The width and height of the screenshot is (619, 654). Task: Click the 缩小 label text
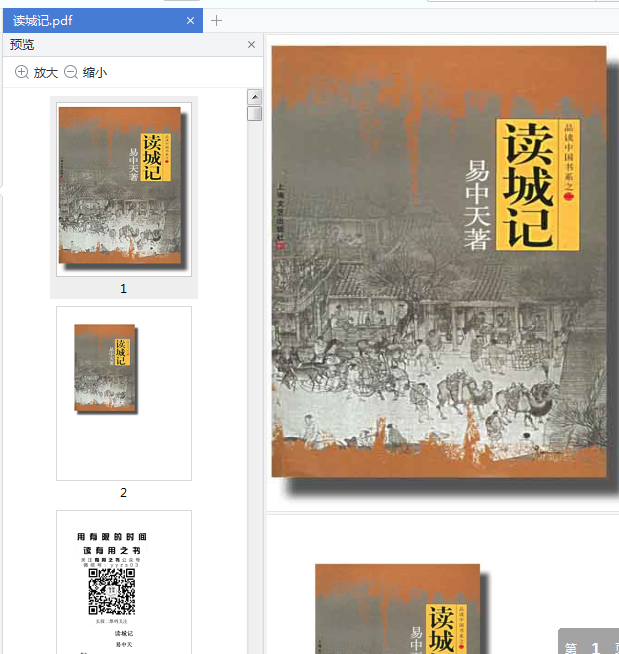pyautogui.click(x=95, y=73)
